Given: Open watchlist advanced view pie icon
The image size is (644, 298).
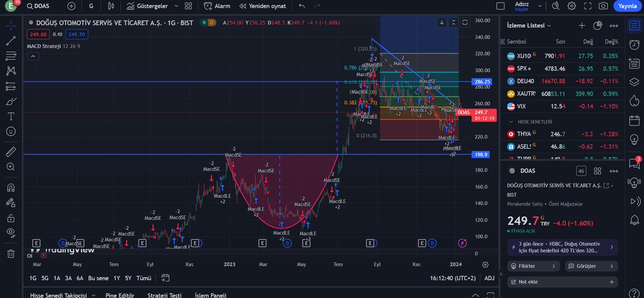Looking at the screenshot, I should 598,25.
